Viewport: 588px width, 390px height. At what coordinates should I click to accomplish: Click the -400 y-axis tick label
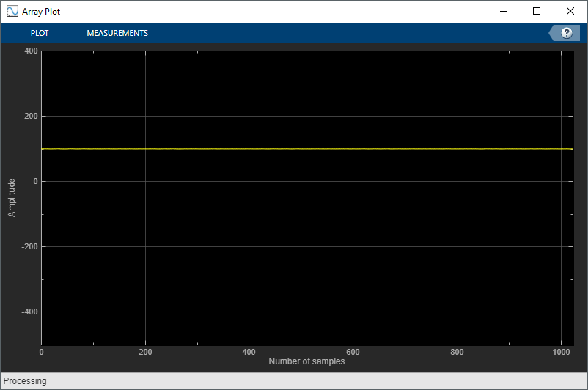[29, 312]
